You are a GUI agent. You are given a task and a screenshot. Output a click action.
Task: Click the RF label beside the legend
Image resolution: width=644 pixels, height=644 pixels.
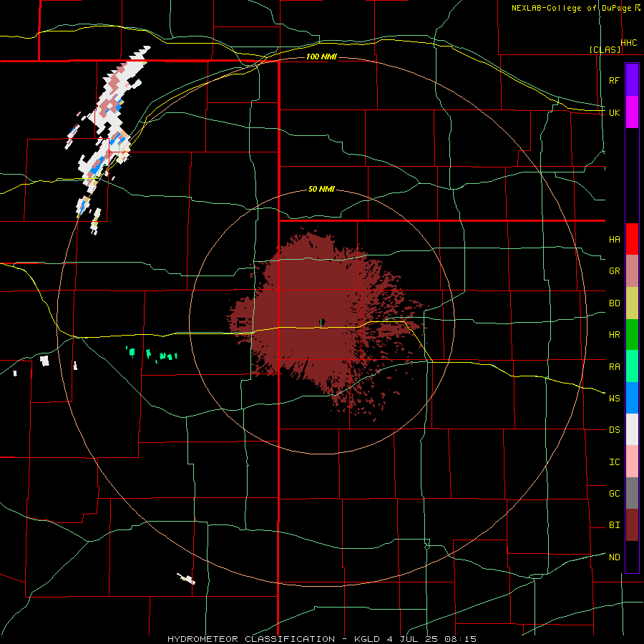(x=614, y=80)
